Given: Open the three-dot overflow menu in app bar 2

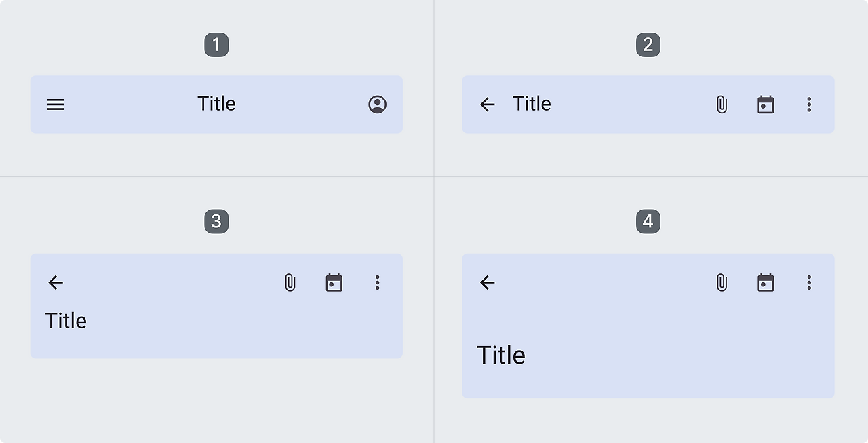Looking at the screenshot, I should click(x=809, y=104).
